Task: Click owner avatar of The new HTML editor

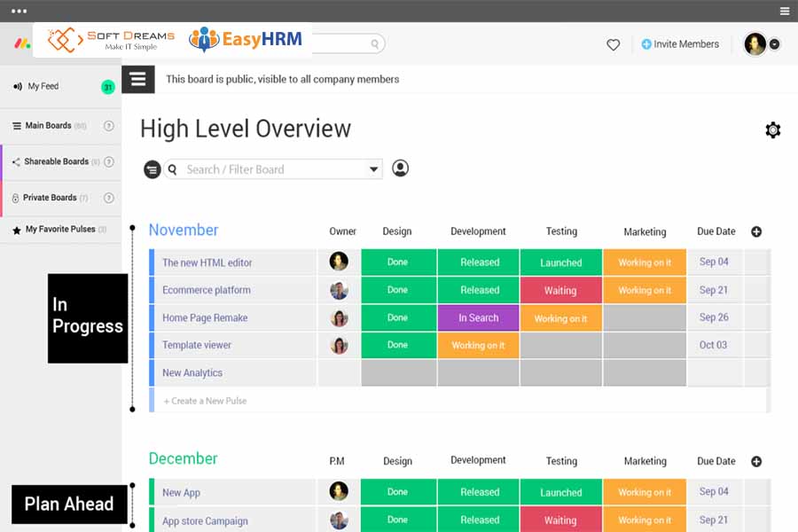Action: point(339,262)
